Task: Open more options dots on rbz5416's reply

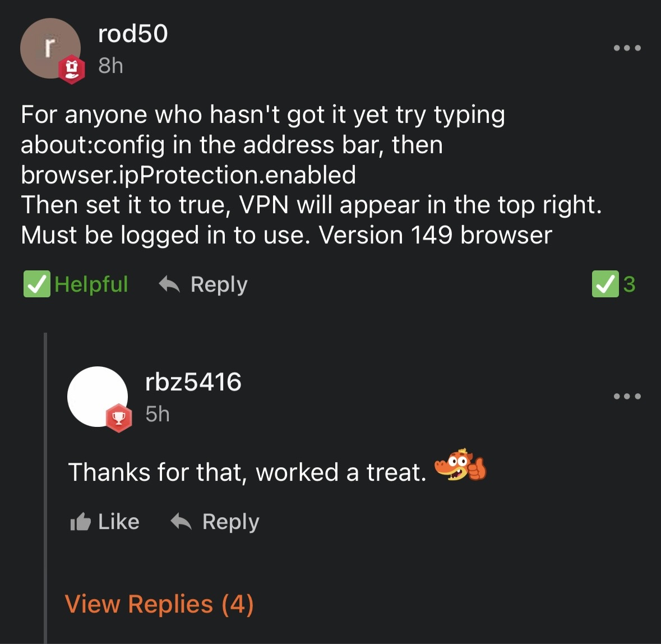Action: pyautogui.click(x=627, y=396)
